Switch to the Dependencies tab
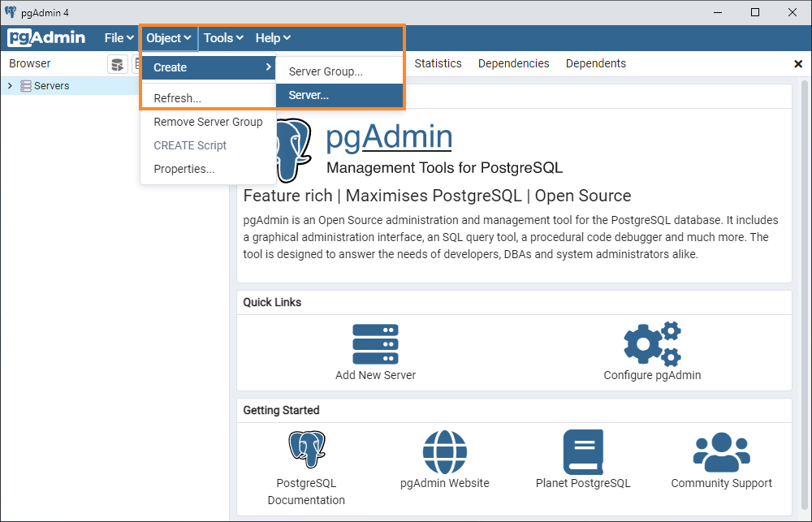 tap(513, 63)
